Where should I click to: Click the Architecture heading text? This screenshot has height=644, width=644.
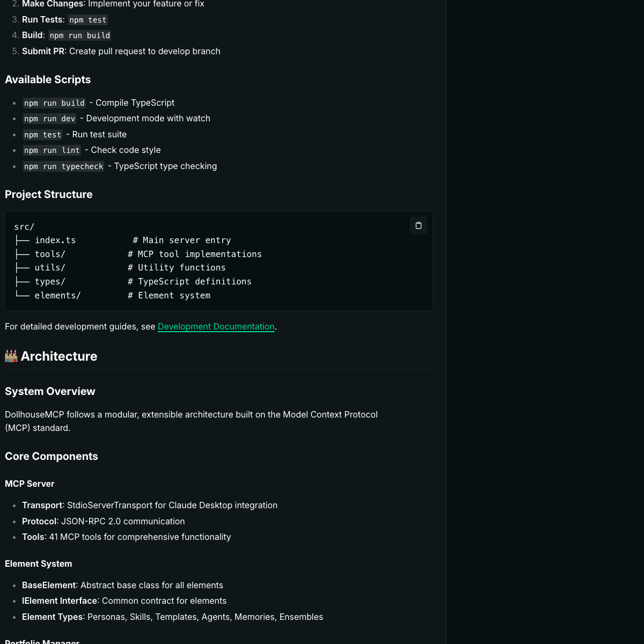(59, 356)
